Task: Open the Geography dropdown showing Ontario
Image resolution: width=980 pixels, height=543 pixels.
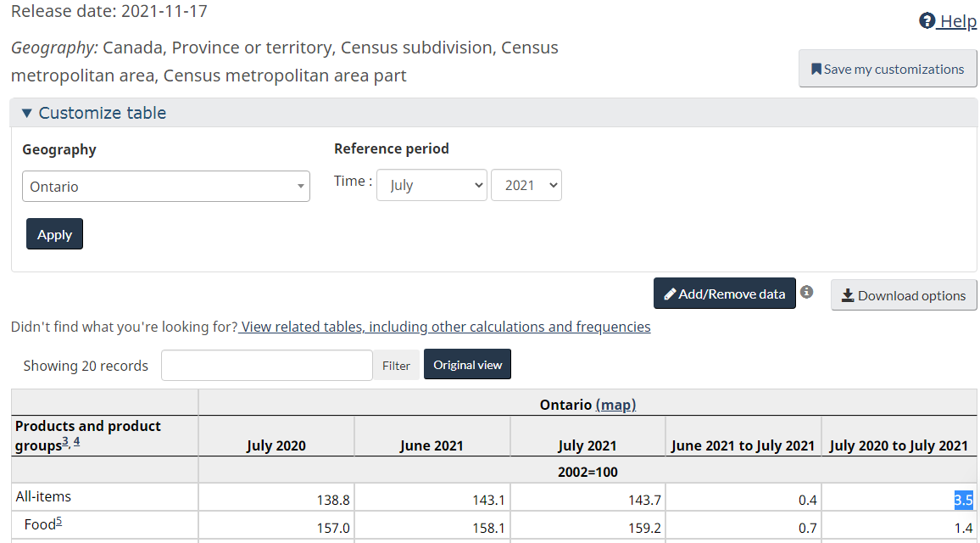Action: click(x=166, y=187)
